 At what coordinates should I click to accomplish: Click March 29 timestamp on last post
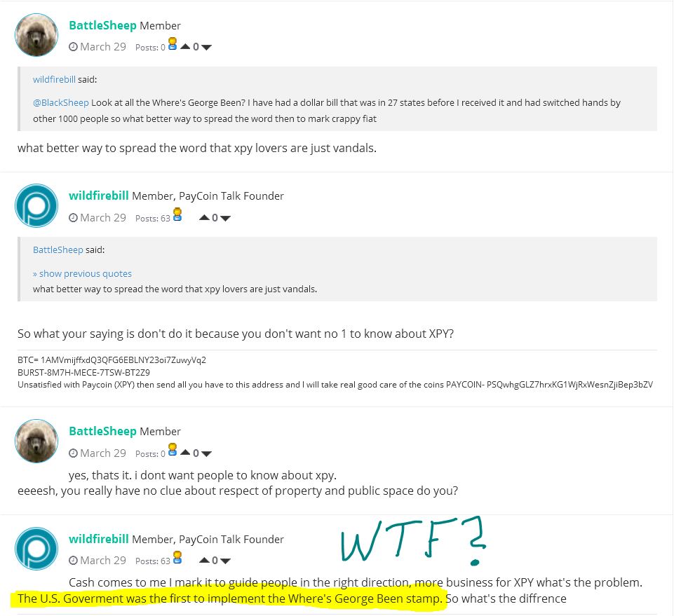coord(97,561)
